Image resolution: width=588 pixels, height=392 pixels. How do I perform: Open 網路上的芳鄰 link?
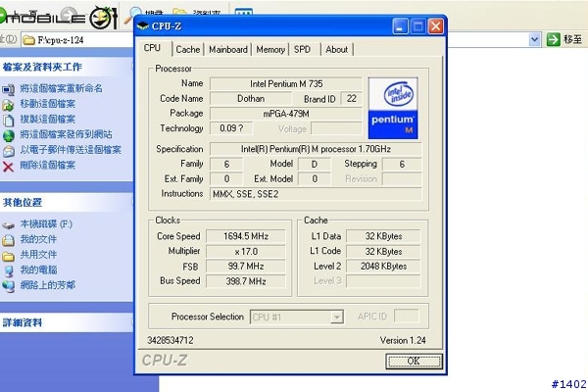pyautogui.click(x=48, y=285)
